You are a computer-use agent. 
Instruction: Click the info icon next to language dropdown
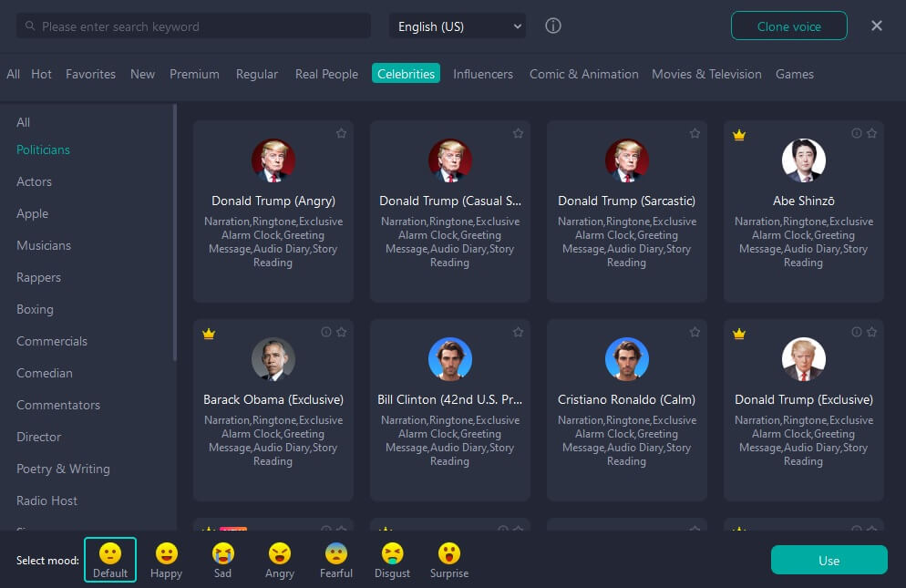pos(553,26)
